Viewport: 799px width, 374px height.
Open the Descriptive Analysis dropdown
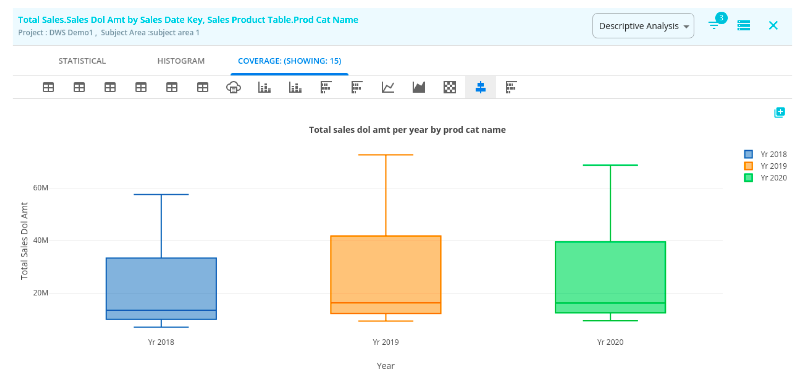click(x=643, y=26)
